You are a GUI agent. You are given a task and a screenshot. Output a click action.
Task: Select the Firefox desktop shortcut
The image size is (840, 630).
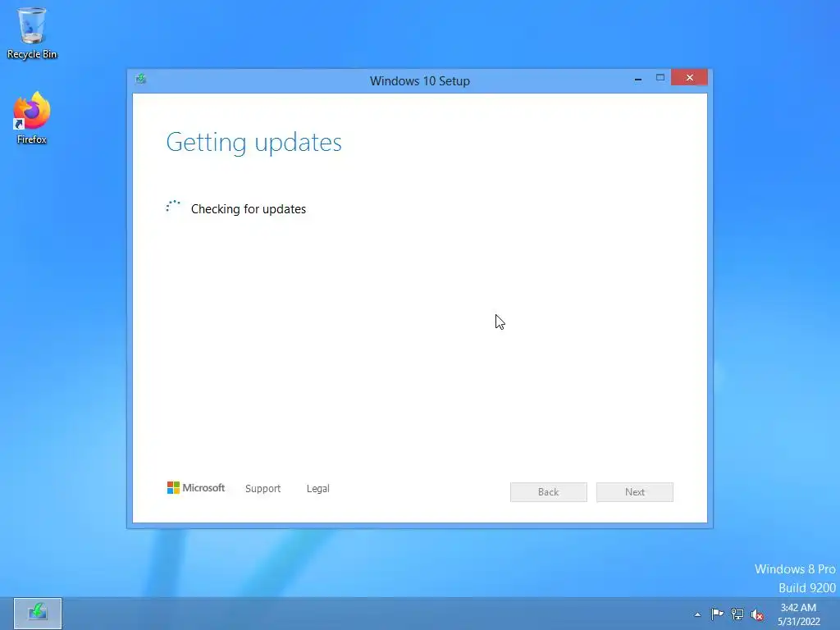[32, 118]
